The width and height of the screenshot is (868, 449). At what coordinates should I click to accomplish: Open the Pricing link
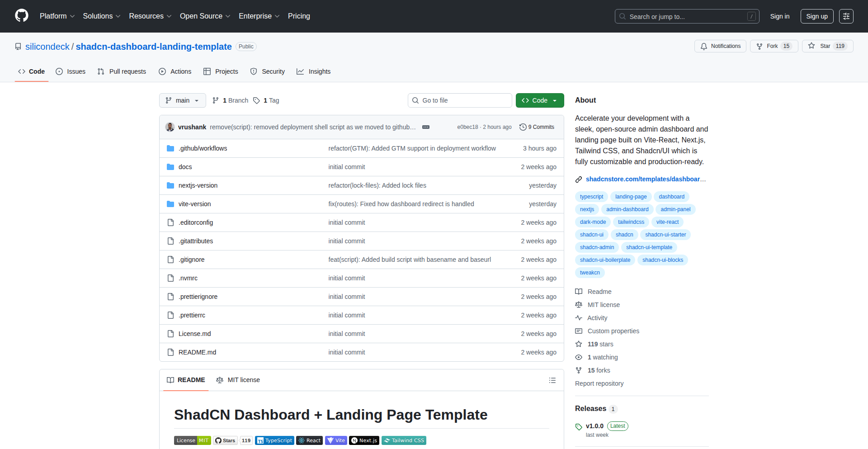(299, 16)
